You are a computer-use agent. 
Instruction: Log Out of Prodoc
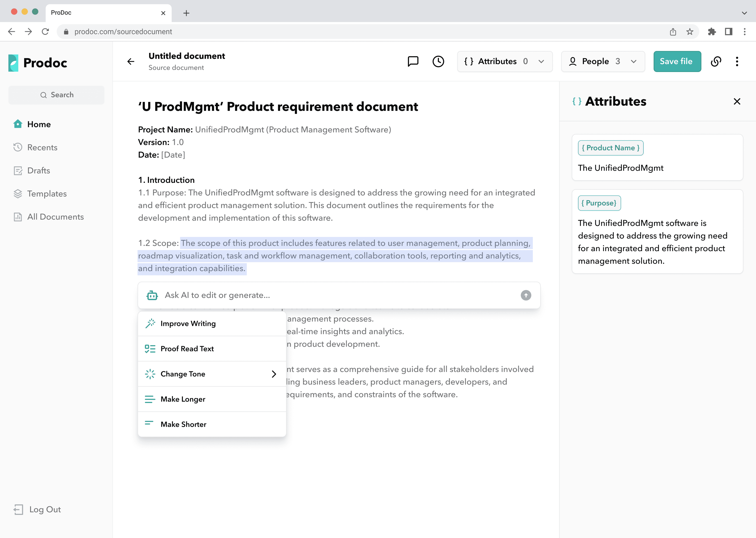click(37, 510)
